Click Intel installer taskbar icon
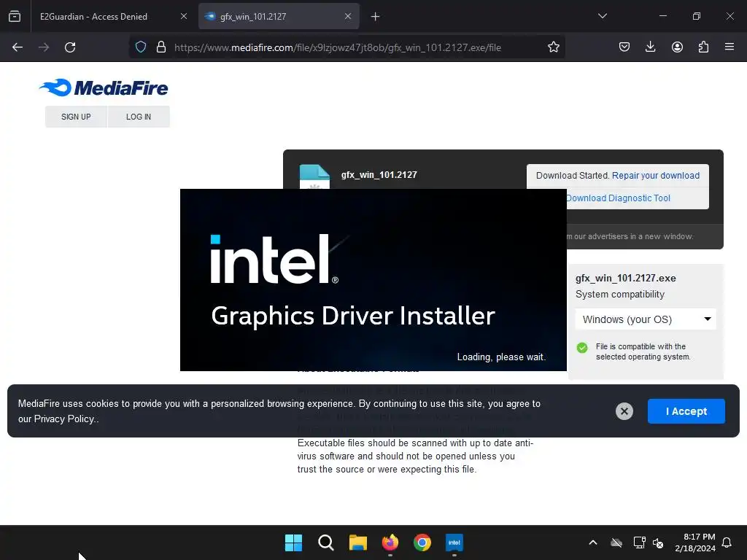Image resolution: width=747 pixels, height=560 pixels. point(454,542)
